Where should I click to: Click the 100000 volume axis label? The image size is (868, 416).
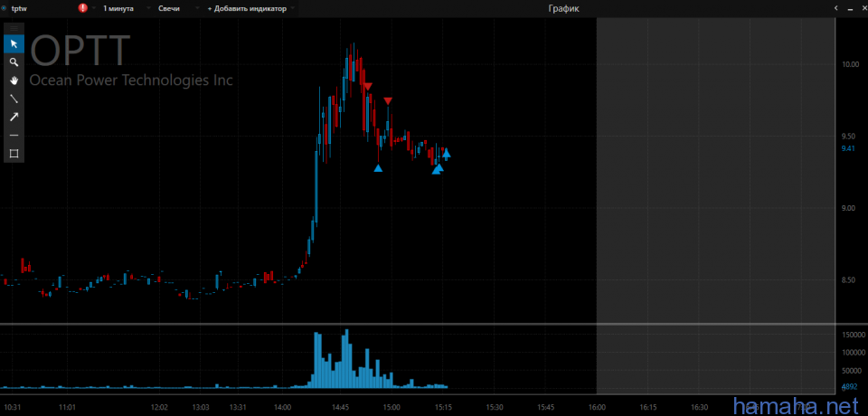pyautogui.click(x=853, y=353)
